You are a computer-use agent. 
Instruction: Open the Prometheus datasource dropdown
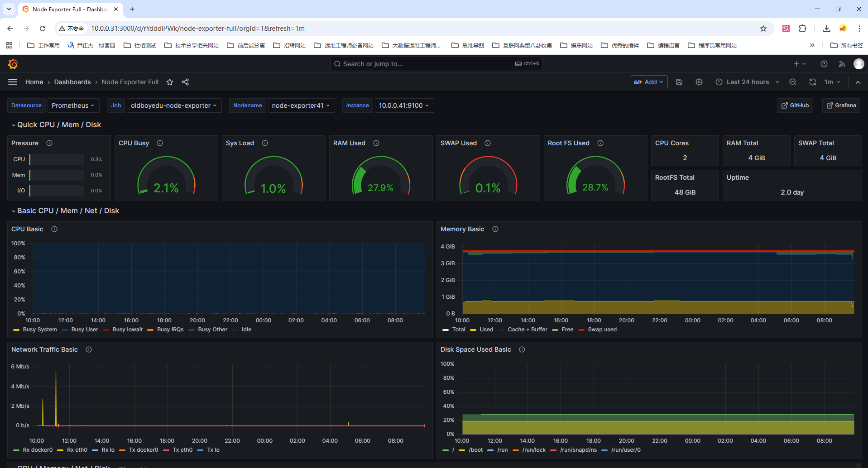click(x=73, y=105)
